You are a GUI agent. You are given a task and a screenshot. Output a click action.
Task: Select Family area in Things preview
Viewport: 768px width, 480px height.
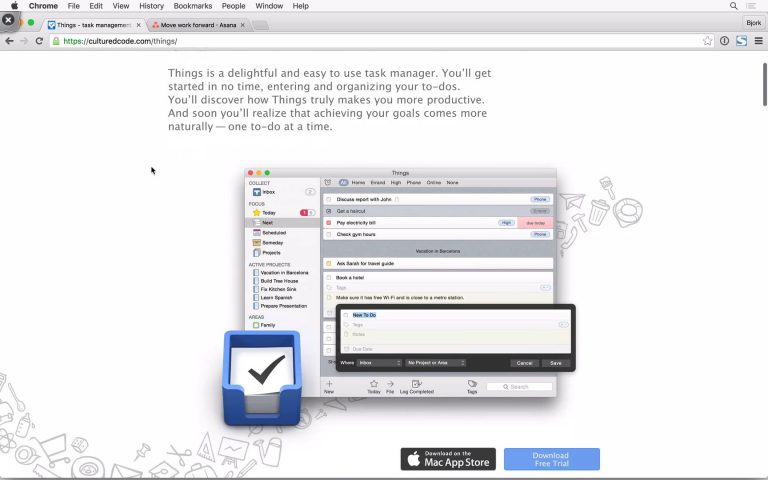click(264, 325)
